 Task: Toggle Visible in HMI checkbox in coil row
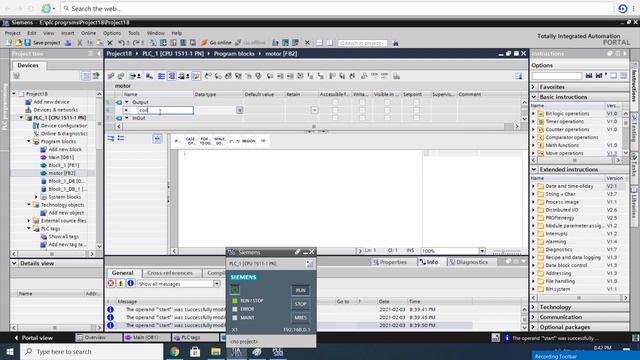[x=387, y=110]
